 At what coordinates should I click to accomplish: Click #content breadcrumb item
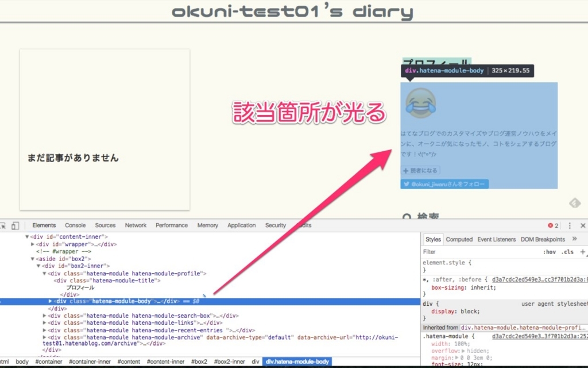(x=129, y=362)
